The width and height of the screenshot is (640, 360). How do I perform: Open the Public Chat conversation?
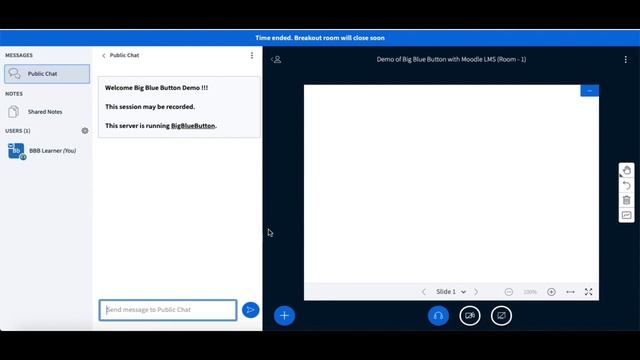47,74
